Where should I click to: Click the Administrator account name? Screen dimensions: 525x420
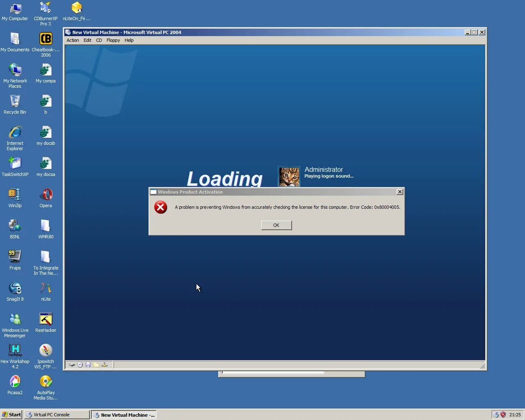pos(324,169)
